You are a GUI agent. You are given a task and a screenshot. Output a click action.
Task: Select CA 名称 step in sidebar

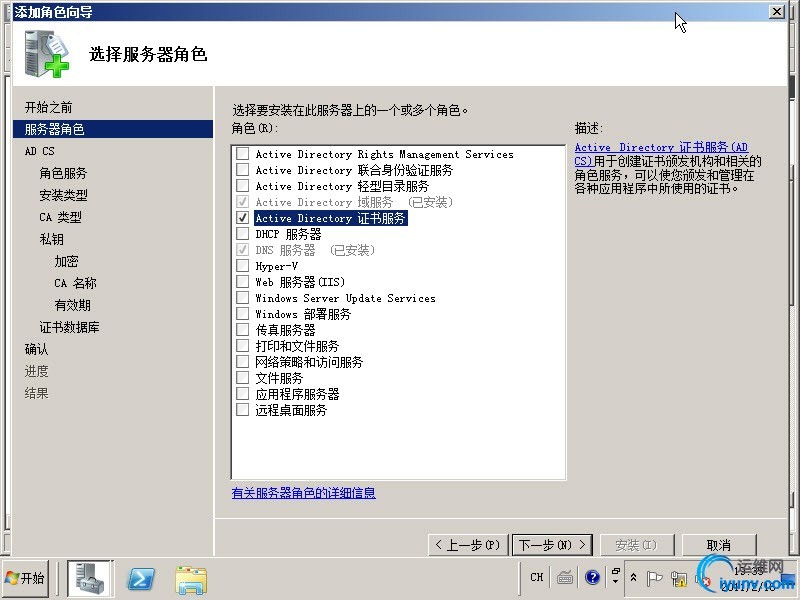(75, 283)
